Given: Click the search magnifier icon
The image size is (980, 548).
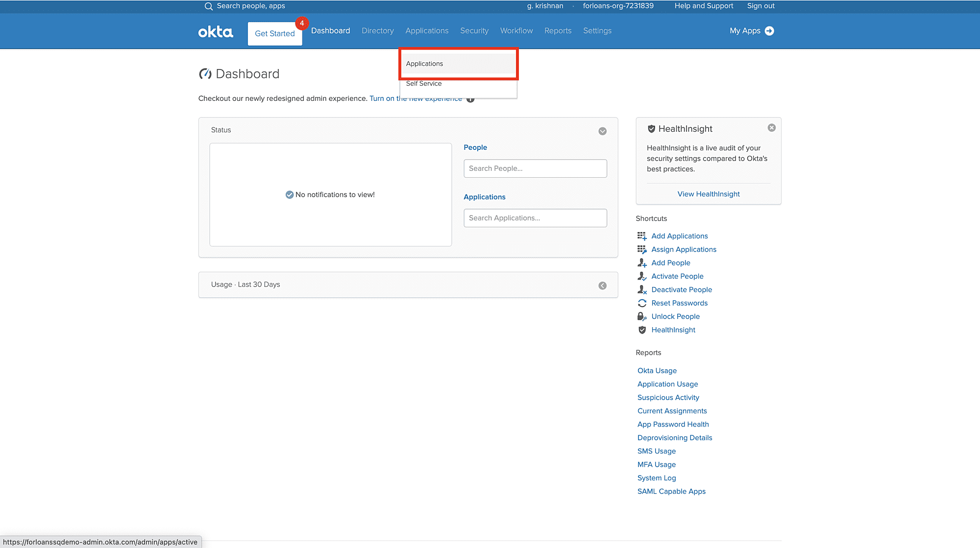Looking at the screenshot, I should coord(209,6).
